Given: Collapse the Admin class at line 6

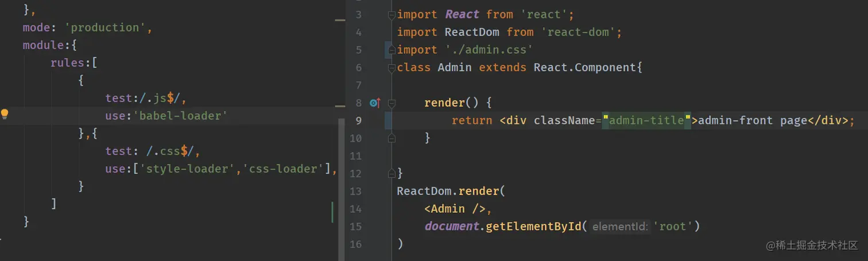Looking at the screenshot, I should [392, 68].
